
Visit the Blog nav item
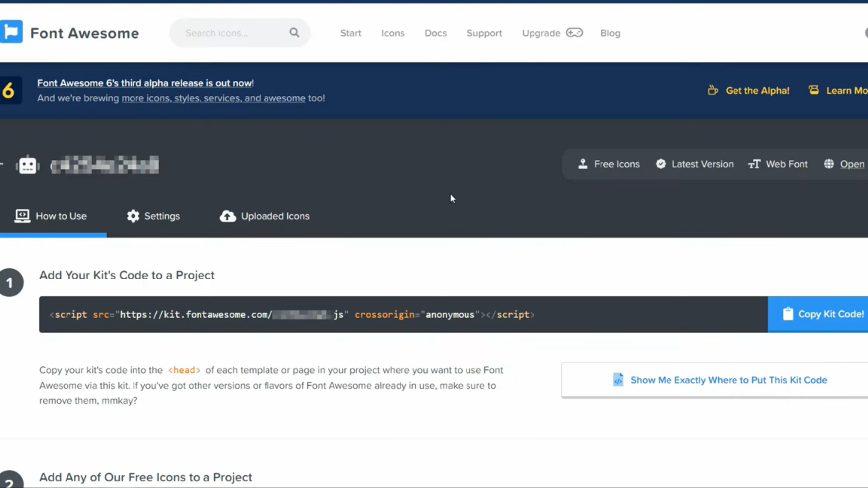pyautogui.click(x=610, y=33)
